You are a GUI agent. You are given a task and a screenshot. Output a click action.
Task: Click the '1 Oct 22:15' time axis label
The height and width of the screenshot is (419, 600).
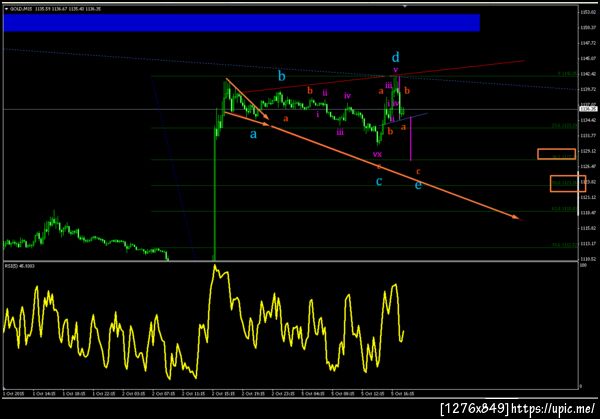coord(104,393)
